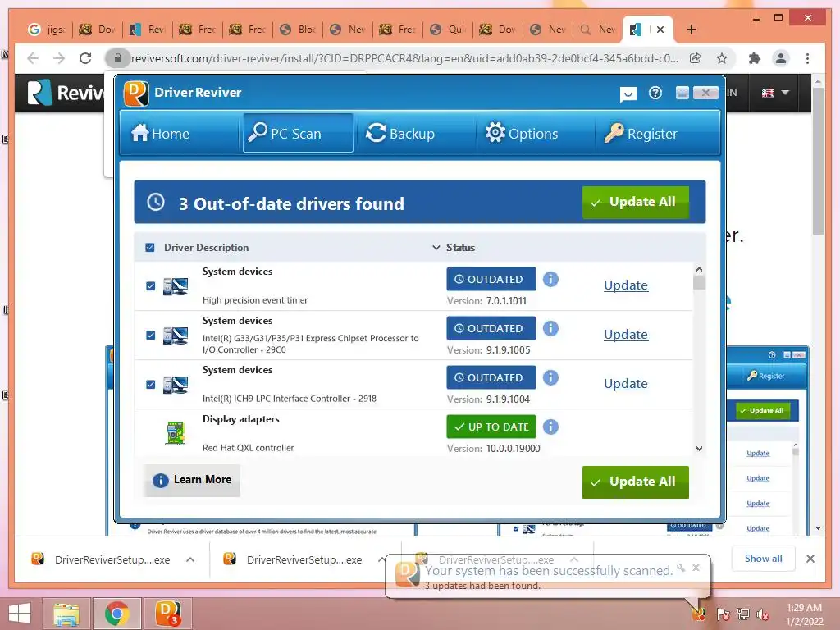Open the Driver Reviver feedback message icon
The width and height of the screenshot is (840, 630).
pyautogui.click(x=628, y=94)
